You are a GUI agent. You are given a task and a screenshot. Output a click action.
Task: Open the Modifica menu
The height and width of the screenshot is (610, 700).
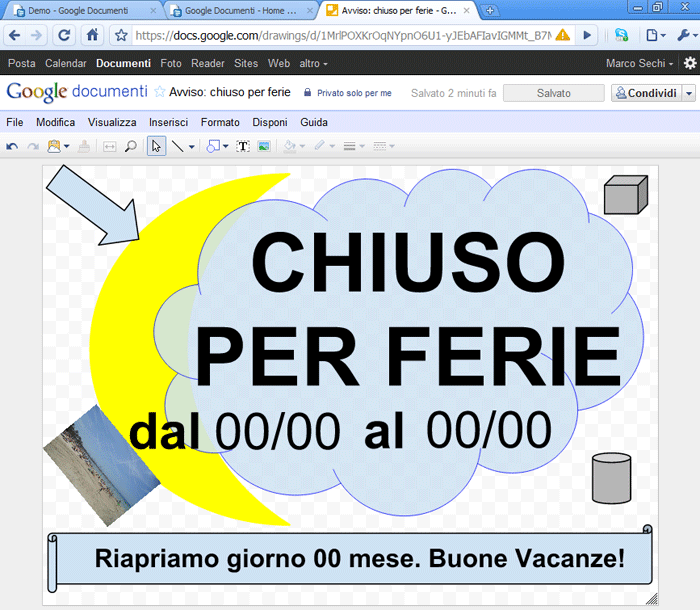(x=55, y=122)
